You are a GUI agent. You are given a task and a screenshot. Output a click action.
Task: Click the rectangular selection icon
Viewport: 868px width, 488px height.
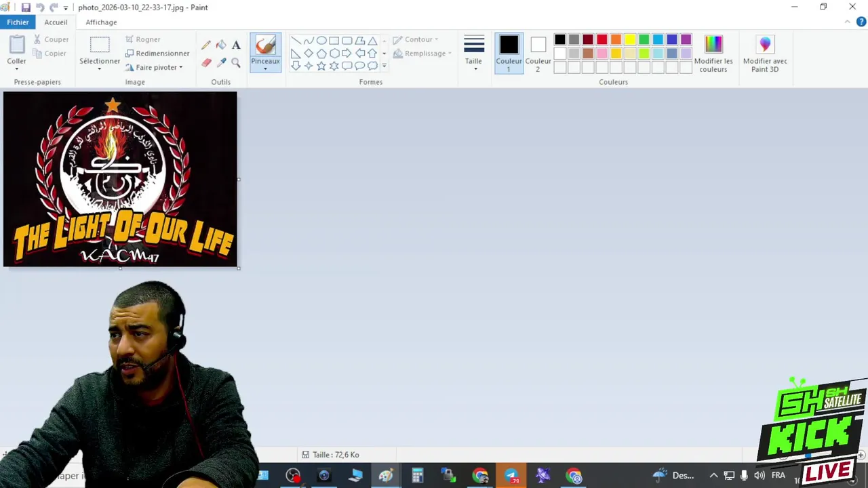[x=100, y=45]
